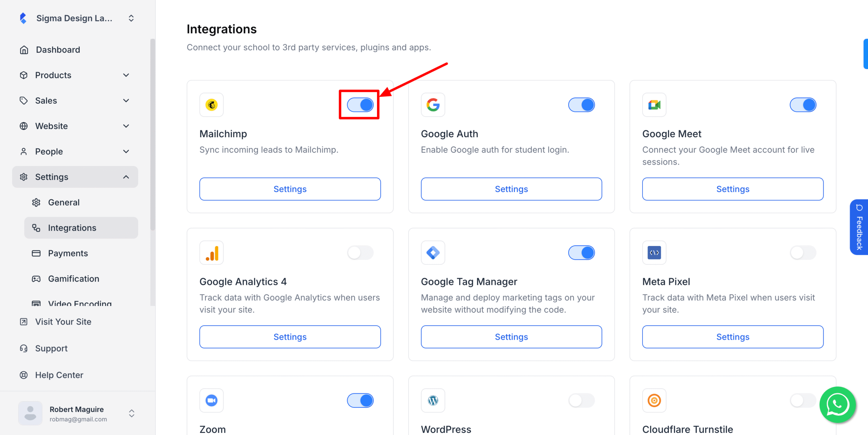Open the Feedback side tab
The image size is (868, 435).
coord(859,227)
